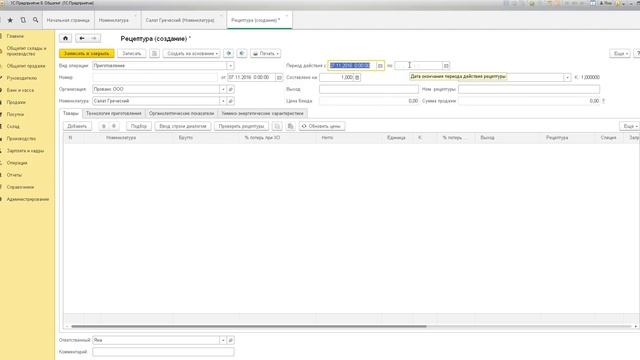640x360 pixels.
Task: Expand the Ответственный dropdown arrow
Action: click(223, 340)
